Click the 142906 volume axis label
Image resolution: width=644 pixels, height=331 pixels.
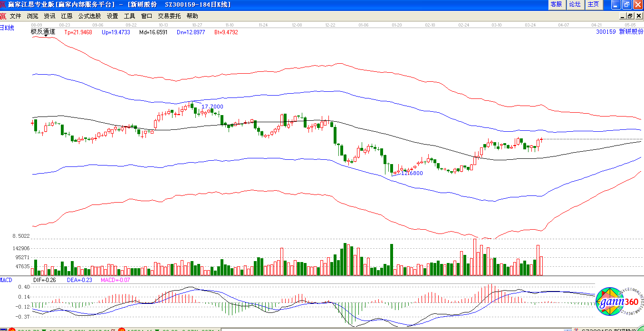(x=20, y=248)
